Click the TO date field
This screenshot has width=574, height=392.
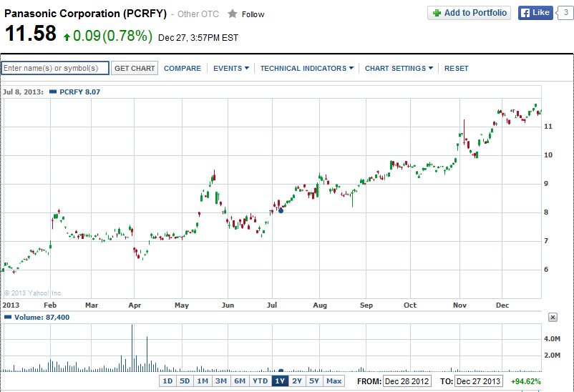click(479, 381)
